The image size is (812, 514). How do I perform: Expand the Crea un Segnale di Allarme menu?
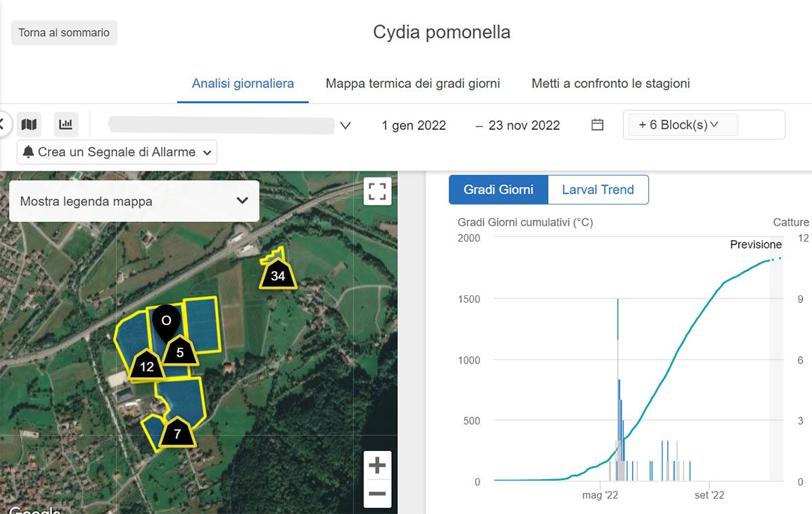tap(116, 152)
